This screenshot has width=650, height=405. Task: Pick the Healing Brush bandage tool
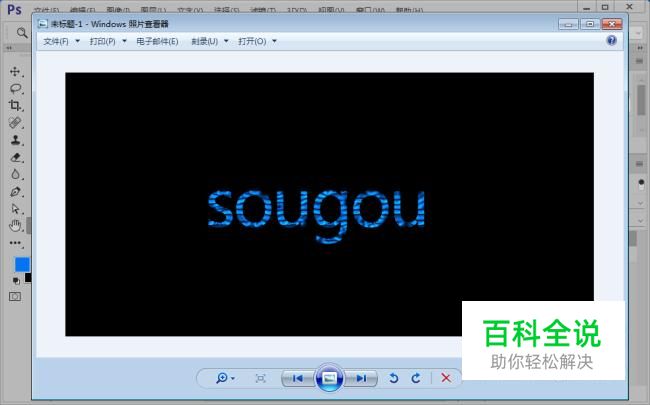pos(15,123)
